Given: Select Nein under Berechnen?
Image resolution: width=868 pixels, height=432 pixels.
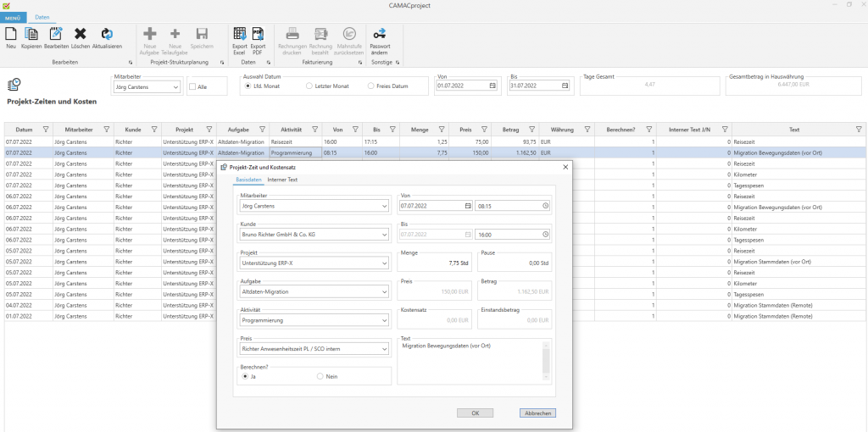Looking at the screenshot, I should click(x=320, y=376).
